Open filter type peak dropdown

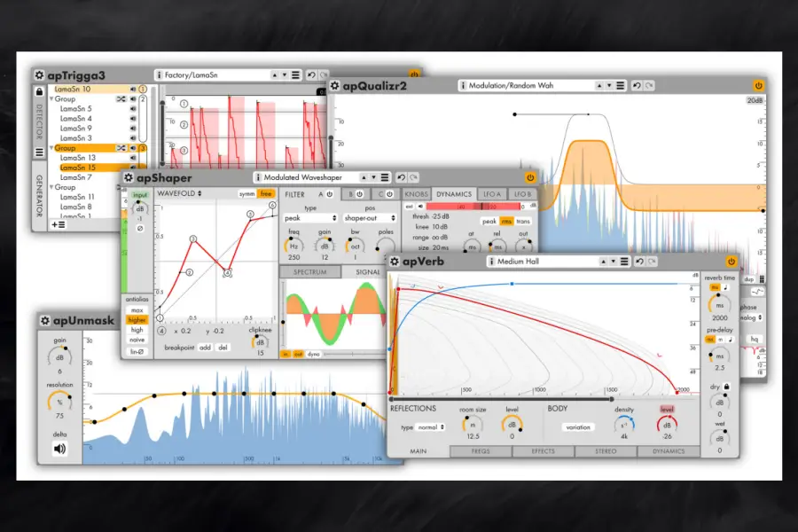point(310,218)
